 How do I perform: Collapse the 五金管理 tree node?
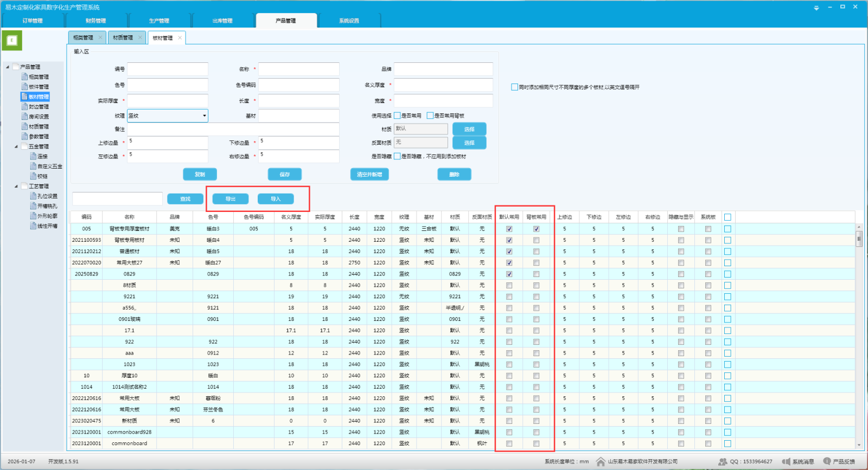pyautogui.click(x=16, y=146)
